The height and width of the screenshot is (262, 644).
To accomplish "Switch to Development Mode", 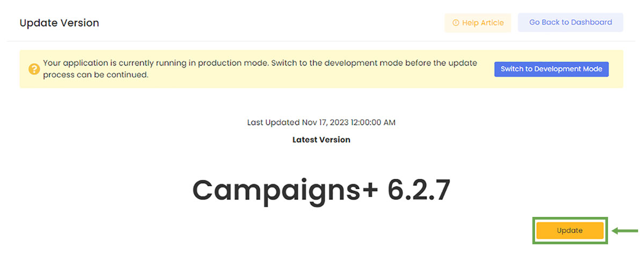I will [x=551, y=69].
